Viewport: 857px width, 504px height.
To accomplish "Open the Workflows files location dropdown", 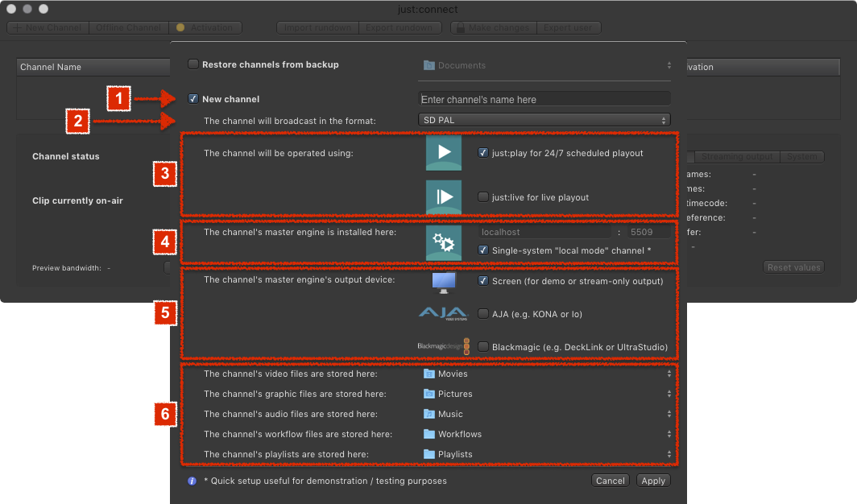I will pyautogui.click(x=547, y=434).
